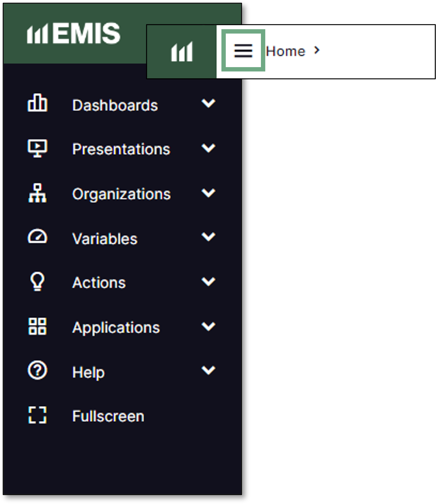
Task: Click the Variables gauge icon
Action: pyautogui.click(x=37, y=236)
